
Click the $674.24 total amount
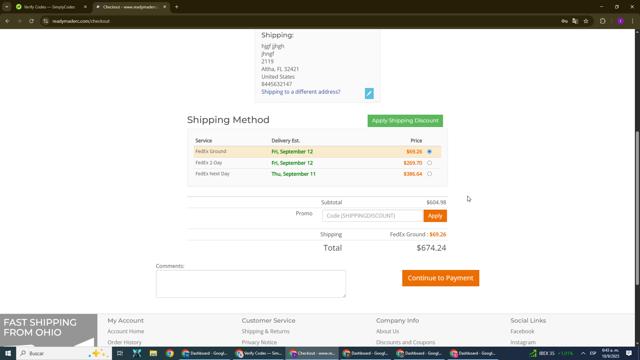pyautogui.click(x=431, y=248)
